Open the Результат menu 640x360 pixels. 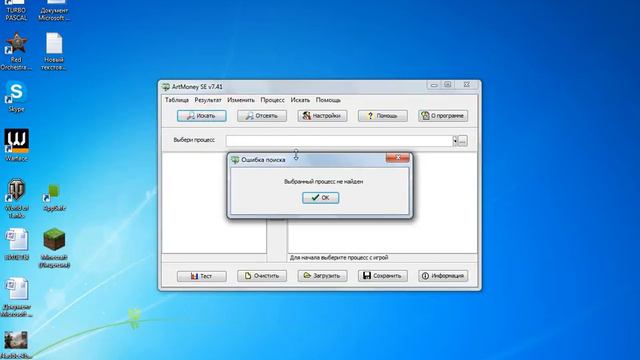point(208,100)
